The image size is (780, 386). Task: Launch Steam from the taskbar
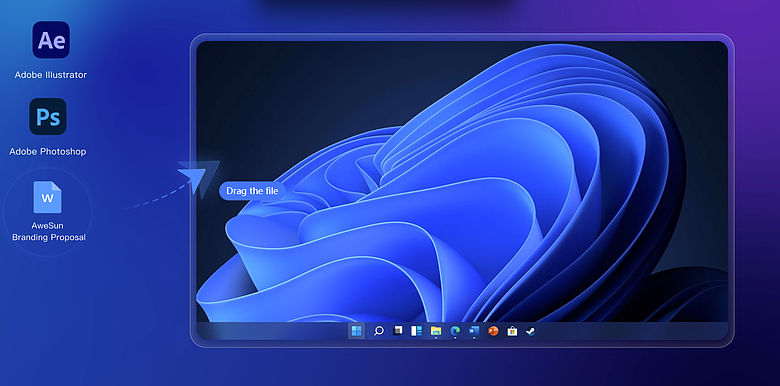pos(531,331)
